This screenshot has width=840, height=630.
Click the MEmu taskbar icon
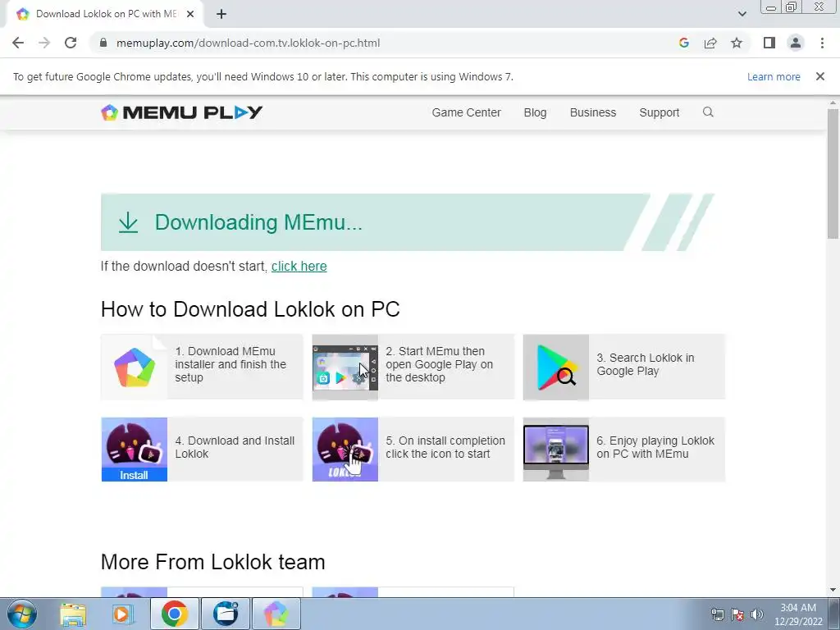(276, 614)
